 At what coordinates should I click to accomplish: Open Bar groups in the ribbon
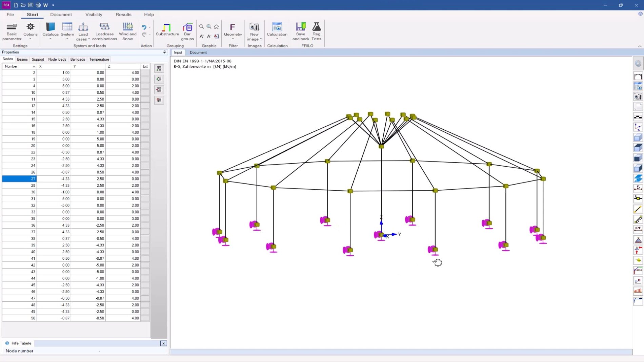point(187,31)
